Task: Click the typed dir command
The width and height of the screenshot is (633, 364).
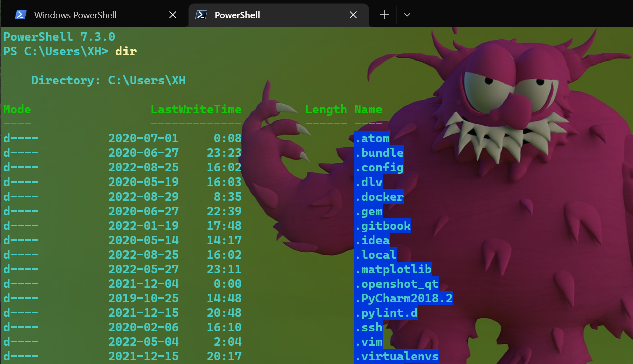Action: click(x=126, y=51)
